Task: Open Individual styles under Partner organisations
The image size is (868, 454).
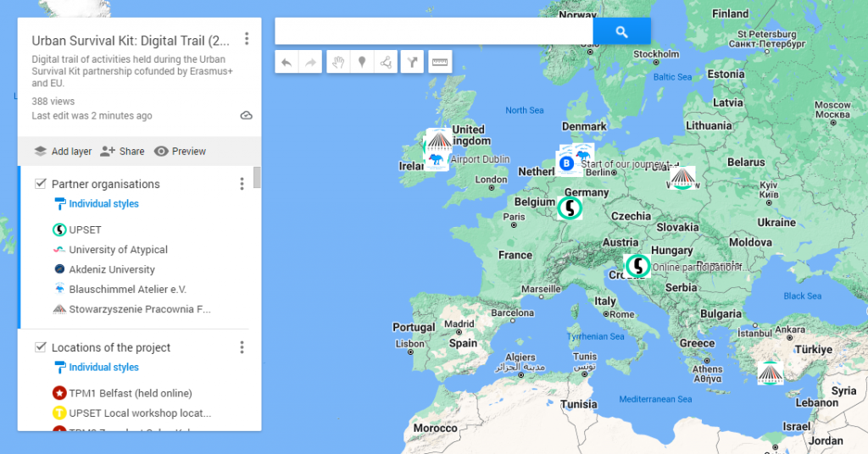Action: 103,204
